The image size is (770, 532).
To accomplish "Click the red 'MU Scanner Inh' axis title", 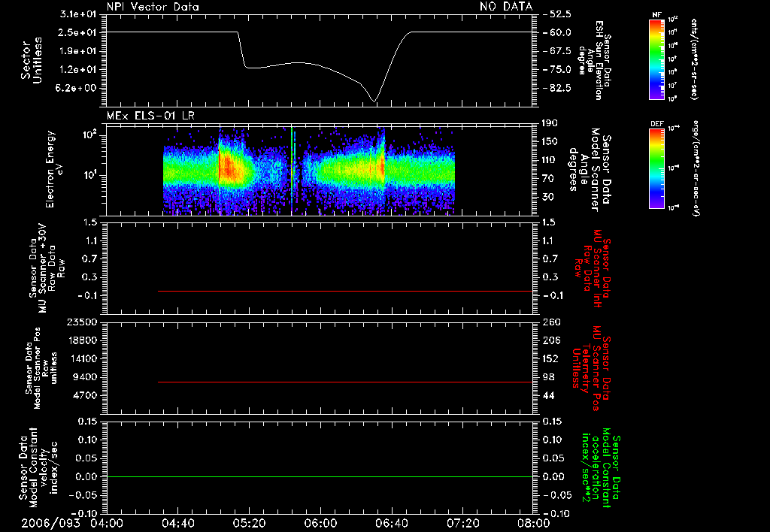I will [x=593, y=268].
